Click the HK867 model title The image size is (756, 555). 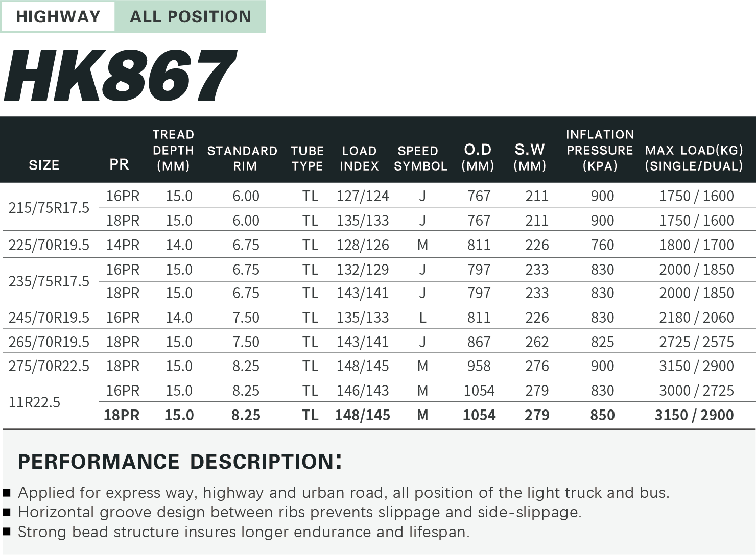(121, 76)
